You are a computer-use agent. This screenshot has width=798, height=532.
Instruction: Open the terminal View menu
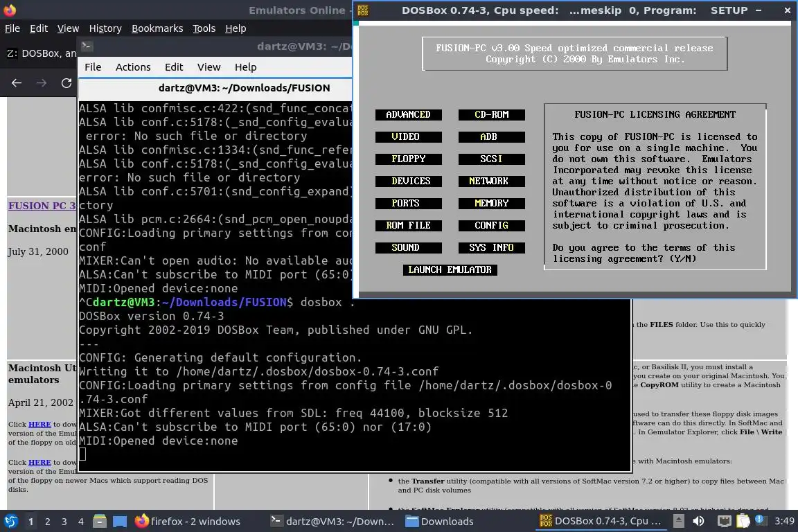pos(209,67)
